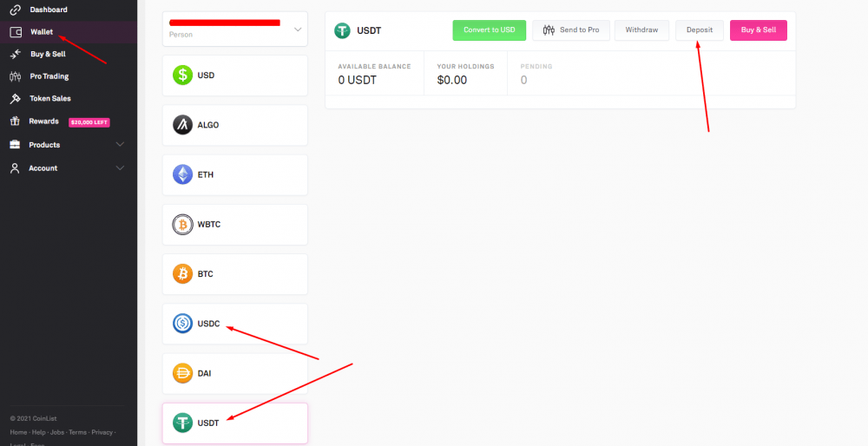Open Token Sales gavel icon

[16, 99]
